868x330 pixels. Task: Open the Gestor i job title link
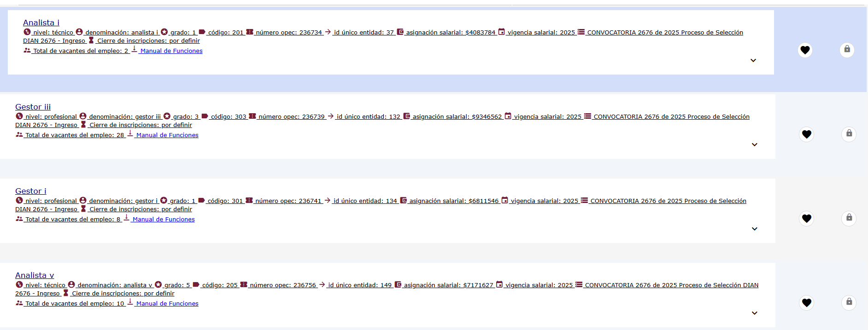pyautogui.click(x=31, y=191)
